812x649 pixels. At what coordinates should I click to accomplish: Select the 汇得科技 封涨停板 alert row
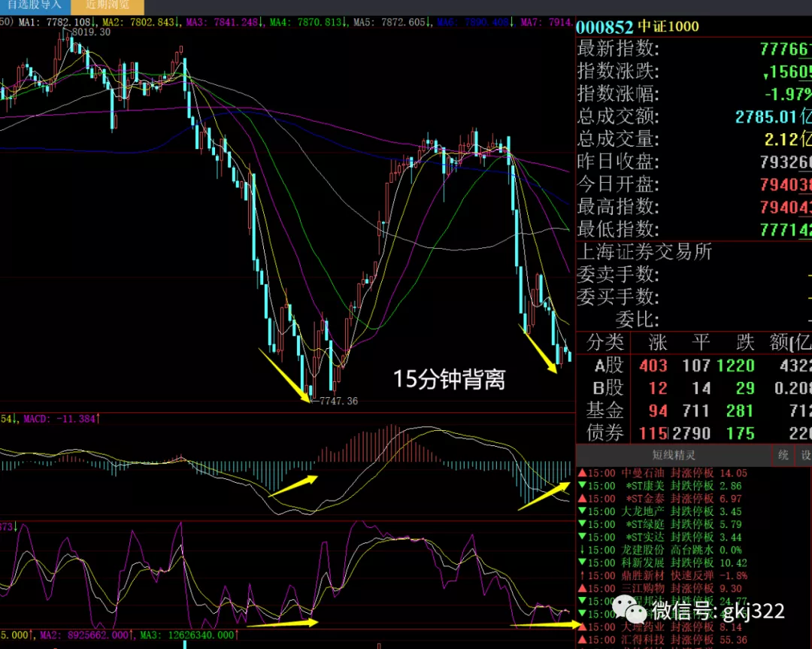point(677,640)
